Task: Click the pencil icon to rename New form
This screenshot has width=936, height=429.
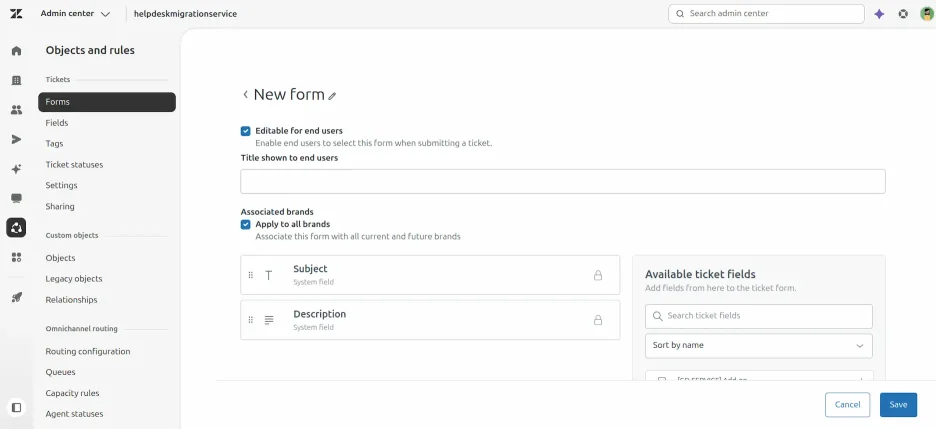Action: (332, 95)
